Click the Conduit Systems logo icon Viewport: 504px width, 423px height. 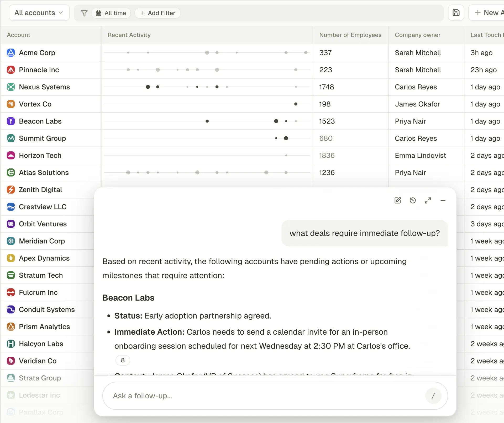(x=11, y=310)
